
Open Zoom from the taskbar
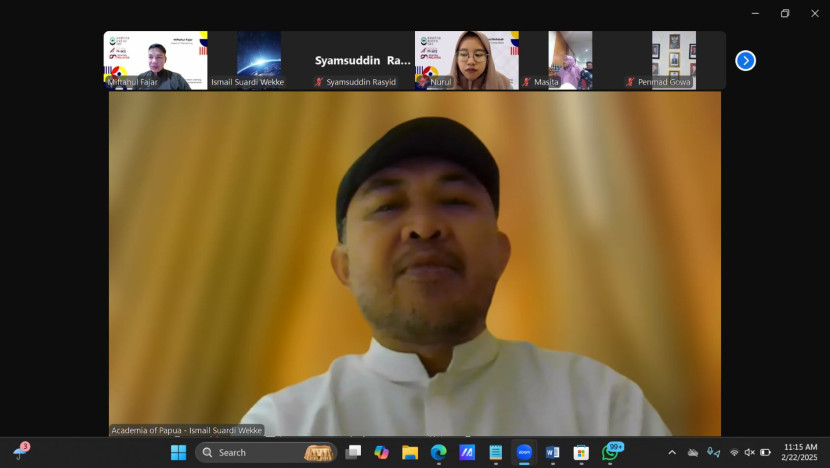pyautogui.click(x=524, y=453)
